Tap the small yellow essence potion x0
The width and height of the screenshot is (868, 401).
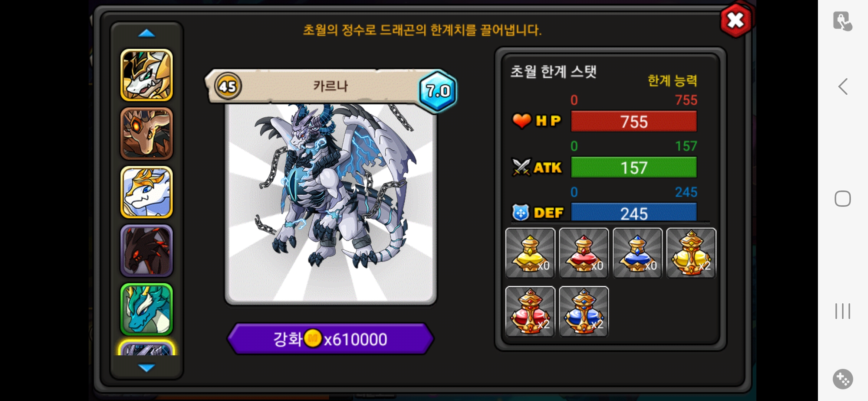click(x=530, y=253)
